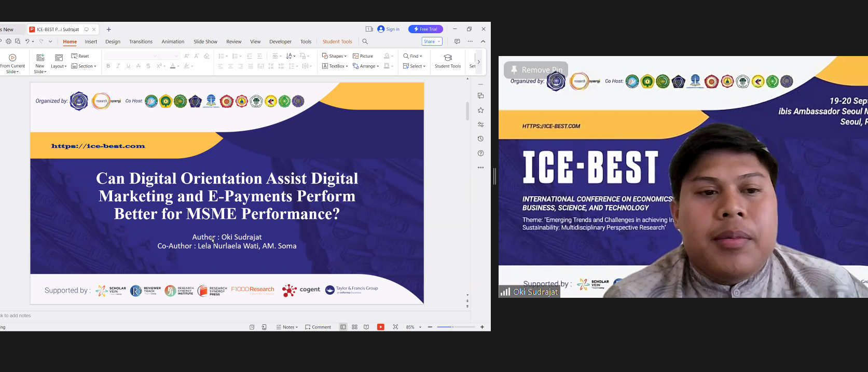The image size is (868, 372).
Task: Zoom out with the minus button
Action: click(x=430, y=327)
